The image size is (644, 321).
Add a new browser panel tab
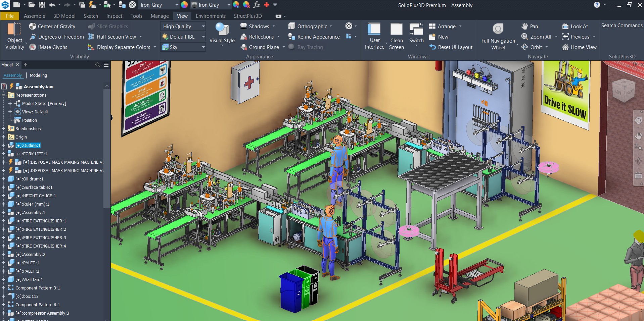pos(26,65)
